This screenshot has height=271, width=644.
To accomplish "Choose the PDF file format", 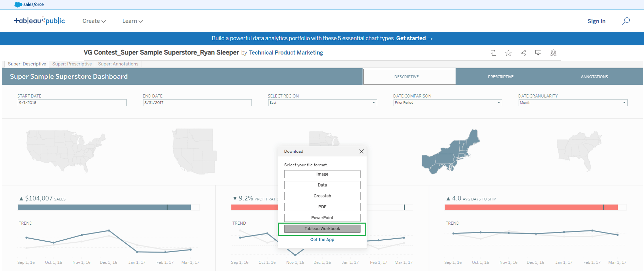I will tap(322, 207).
